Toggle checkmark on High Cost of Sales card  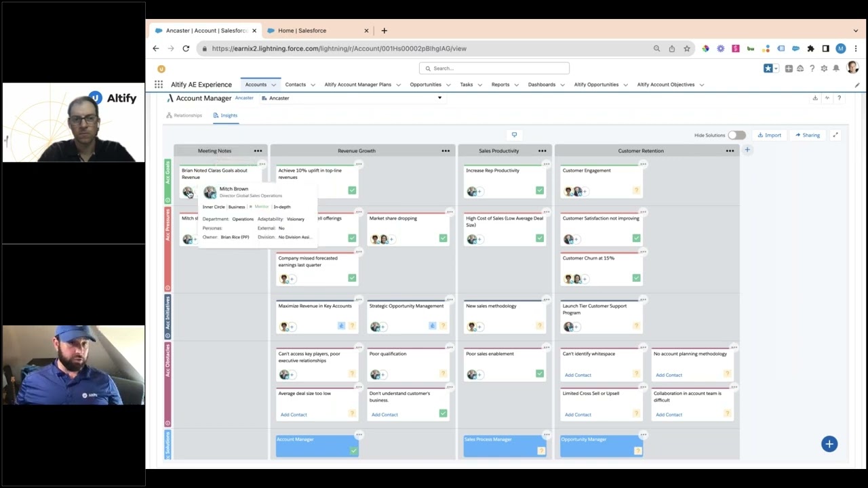(x=540, y=238)
